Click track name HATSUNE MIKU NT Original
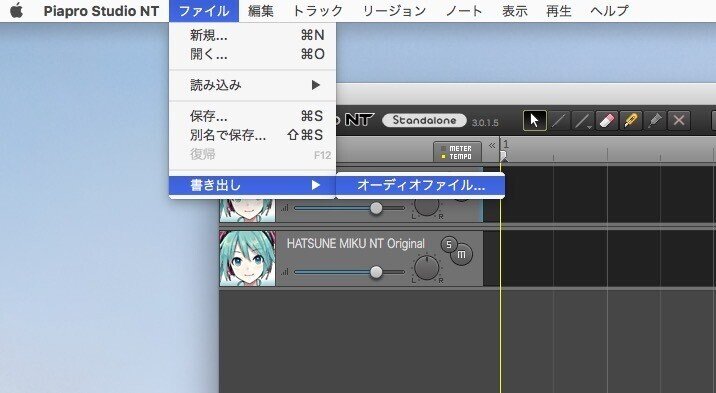 pyautogui.click(x=356, y=244)
